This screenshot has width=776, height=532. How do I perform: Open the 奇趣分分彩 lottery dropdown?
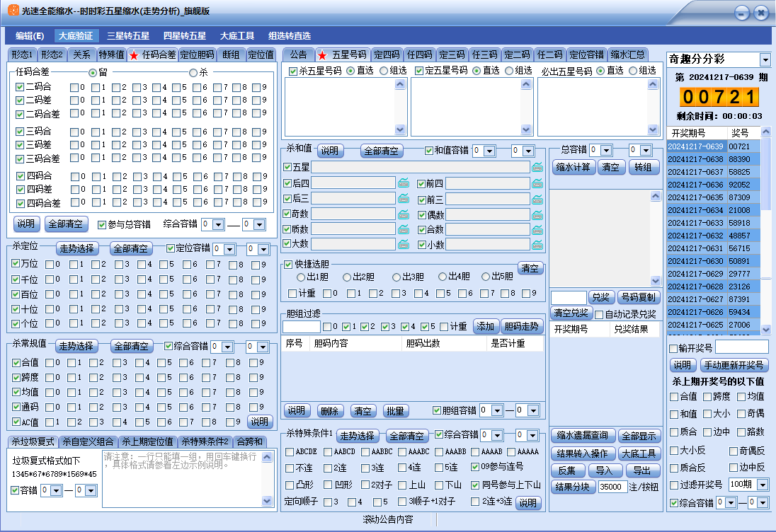tap(765, 60)
